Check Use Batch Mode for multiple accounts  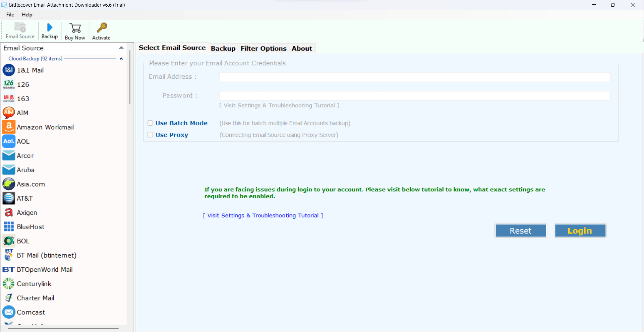pos(150,123)
